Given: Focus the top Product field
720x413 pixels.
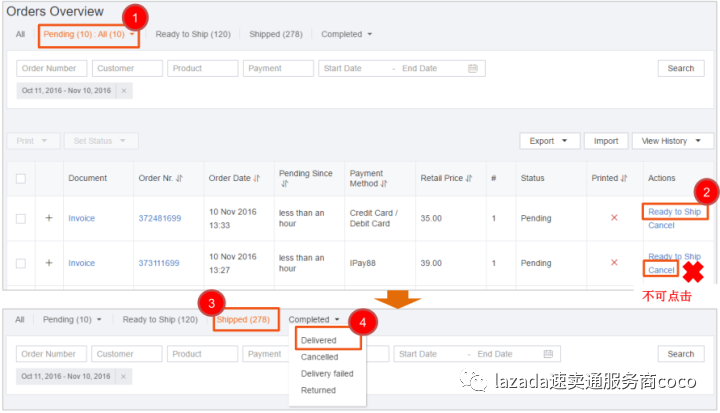Looking at the screenshot, I should [x=202, y=68].
